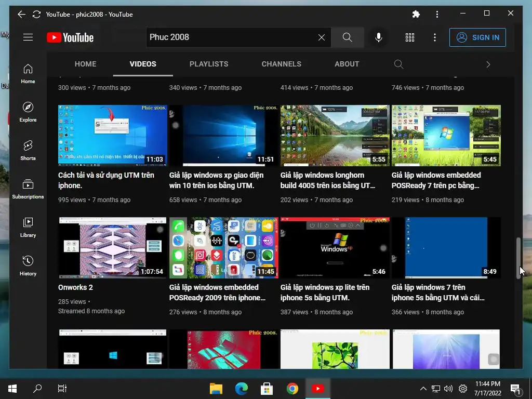Viewport: 532px width, 399px height.
Task: Clear the search box text
Action: click(x=321, y=37)
